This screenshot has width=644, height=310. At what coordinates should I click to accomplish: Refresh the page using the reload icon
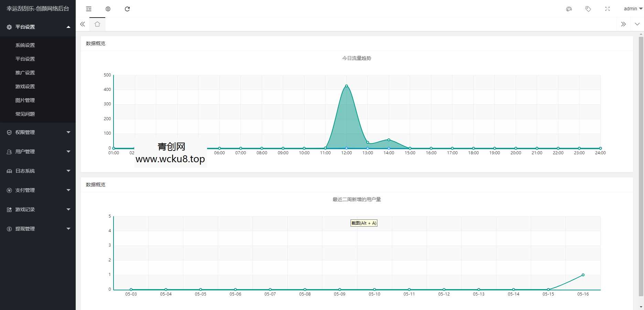(x=127, y=9)
